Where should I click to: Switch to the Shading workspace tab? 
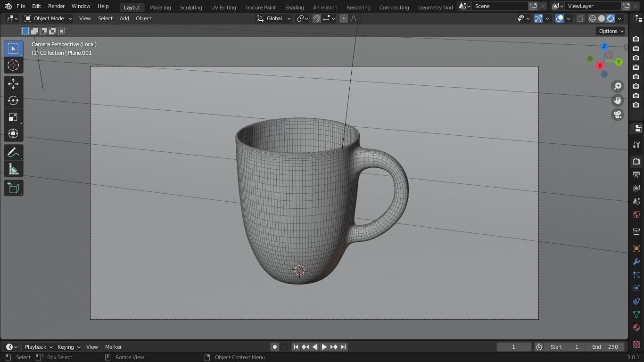tap(294, 7)
